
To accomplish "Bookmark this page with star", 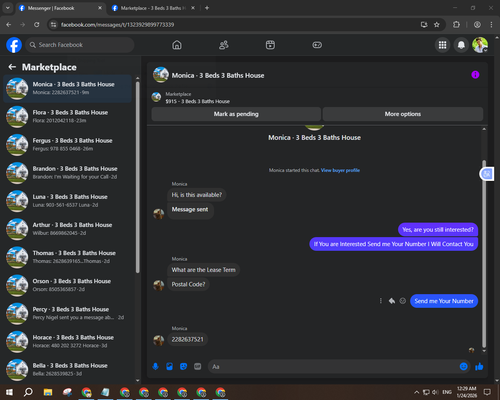I will point(437,25).
